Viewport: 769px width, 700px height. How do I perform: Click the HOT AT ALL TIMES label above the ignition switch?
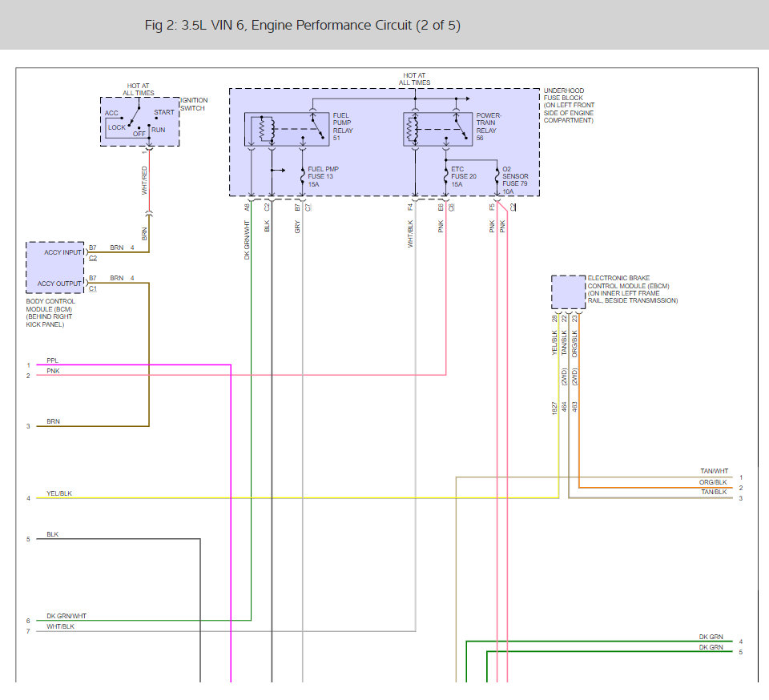(x=139, y=89)
